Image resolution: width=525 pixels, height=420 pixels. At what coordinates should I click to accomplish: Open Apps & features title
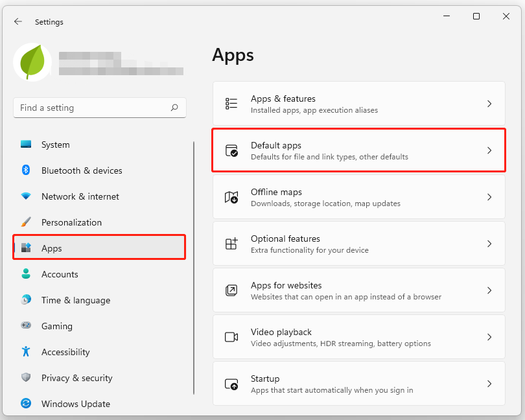[x=283, y=99]
